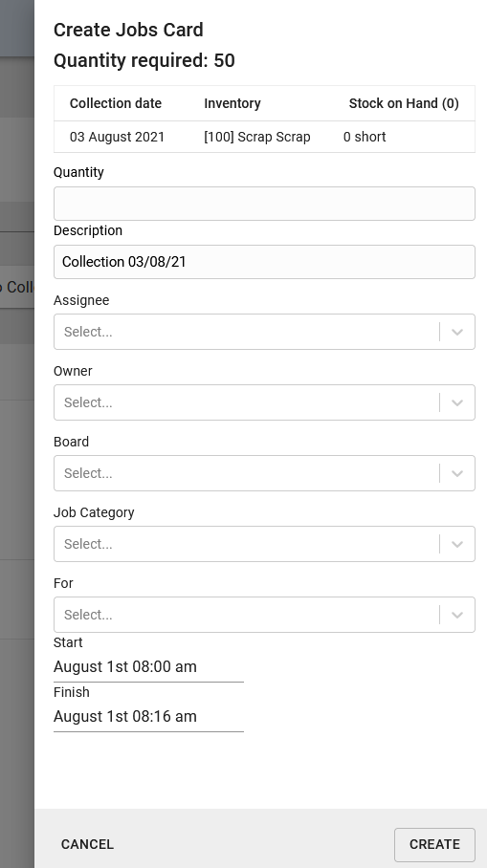
Task: Click the Inventory column header
Action: 232,103
